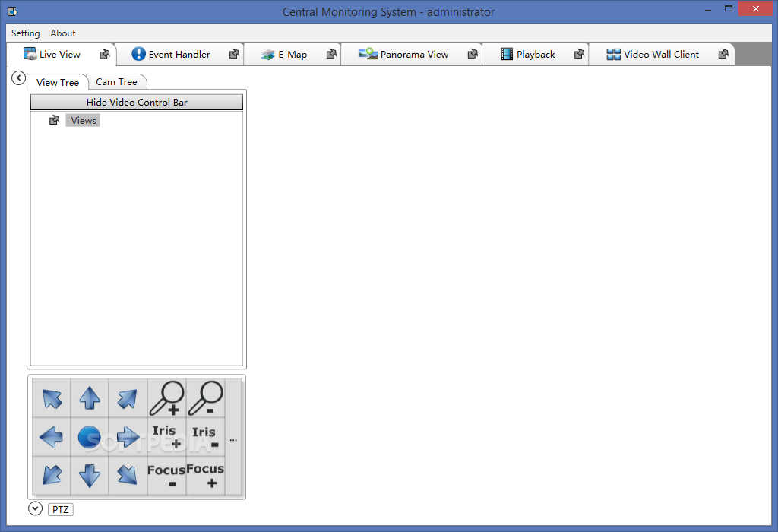The height and width of the screenshot is (532, 778).
Task: Select the Views tree node
Action: pos(83,120)
